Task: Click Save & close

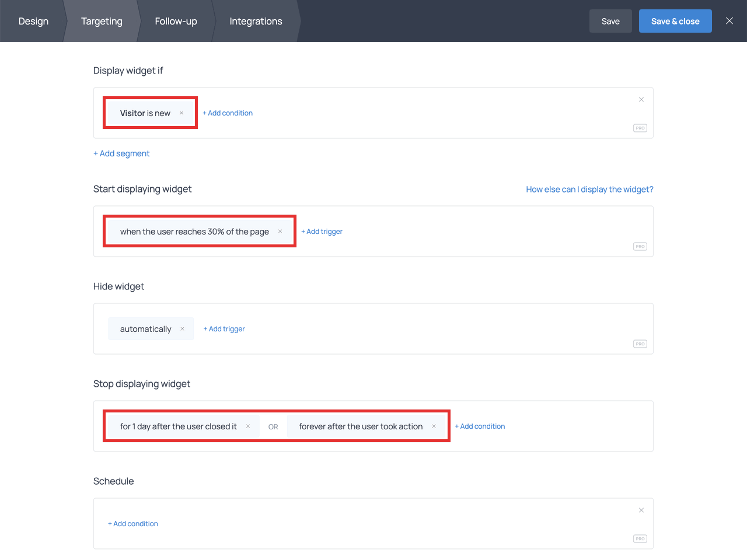Action: [x=675, y=20]
